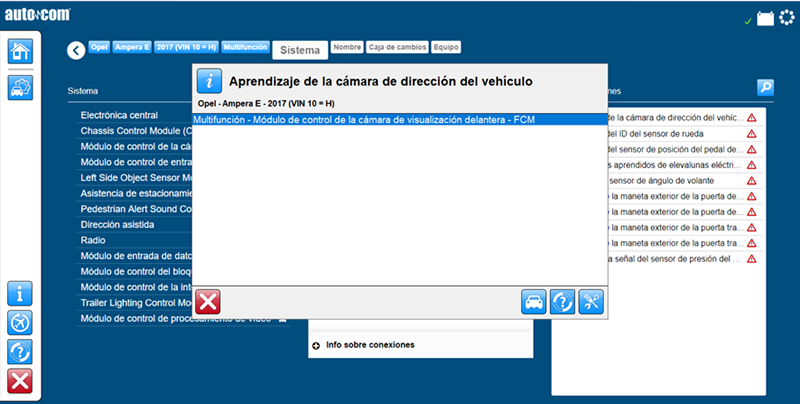Select sensor de ángulo de volante function
The width and height of the screenshot is (800, 404).
click(x=662, y=181)
